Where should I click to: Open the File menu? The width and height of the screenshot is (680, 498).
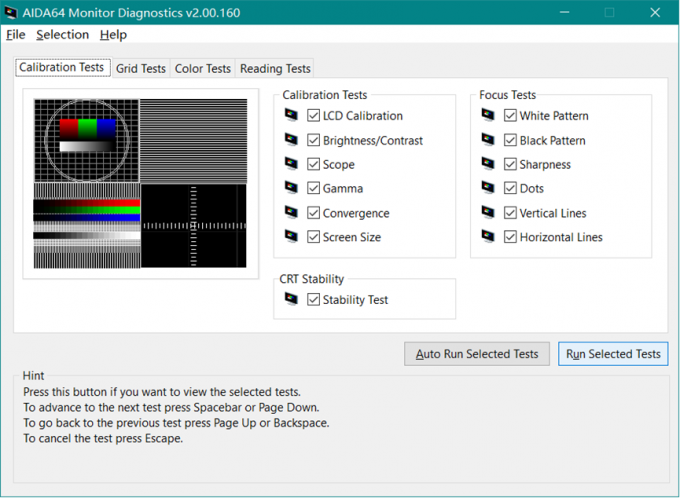point(15,35)
